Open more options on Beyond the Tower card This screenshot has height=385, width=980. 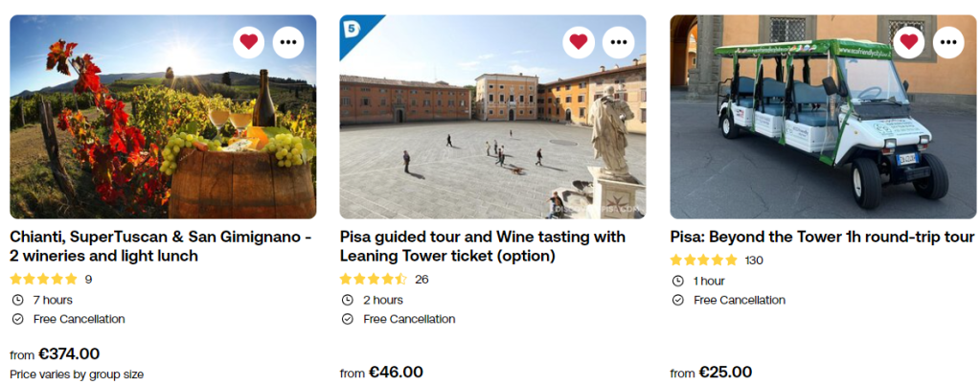948,42
